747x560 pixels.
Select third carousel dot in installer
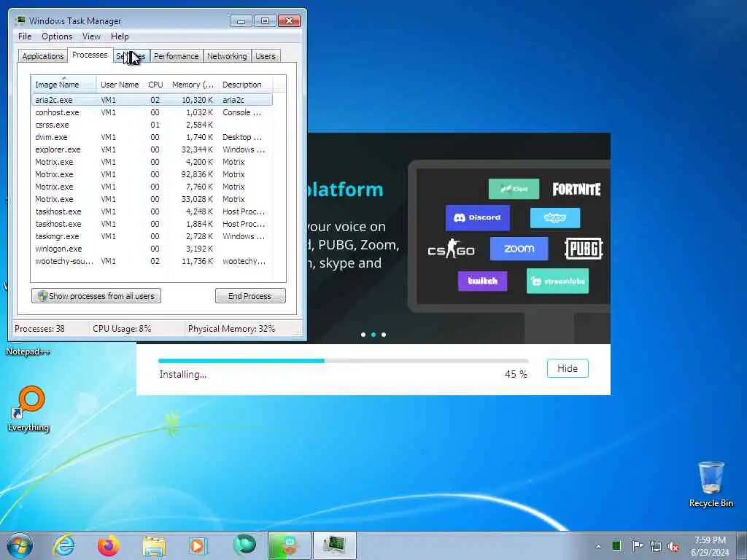coord(384,335)
